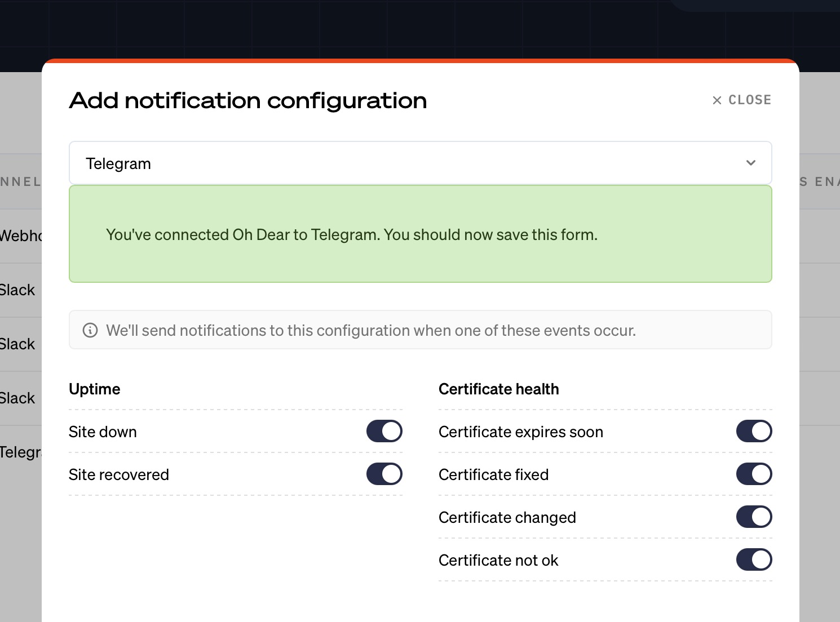Click the info circle icon
Screen dimensions: 840x622
pos(90,330)
